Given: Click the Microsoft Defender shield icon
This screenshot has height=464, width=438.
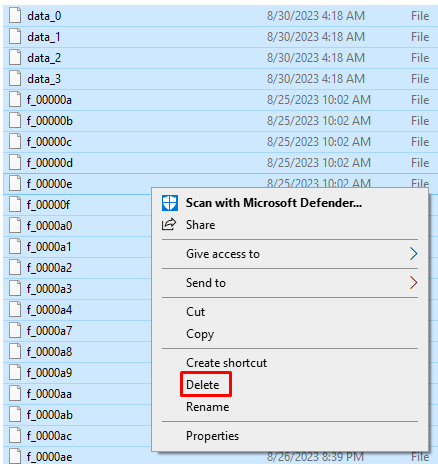Looking at the screenshot, I should pos(170,203).
